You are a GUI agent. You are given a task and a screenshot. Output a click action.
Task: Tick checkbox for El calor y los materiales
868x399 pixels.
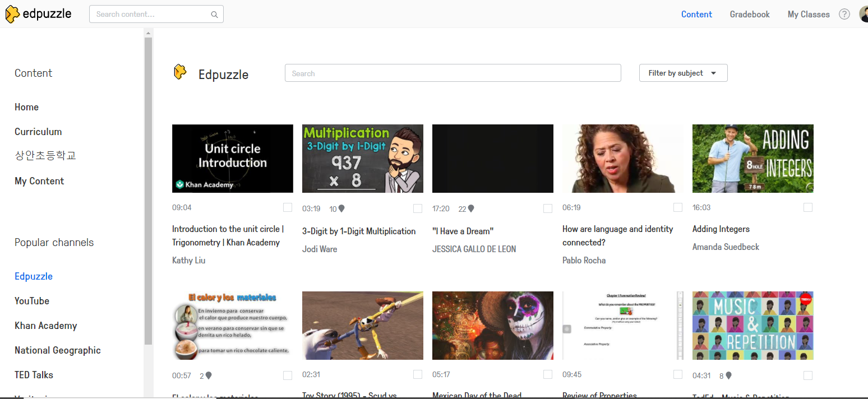coord(288,375)
